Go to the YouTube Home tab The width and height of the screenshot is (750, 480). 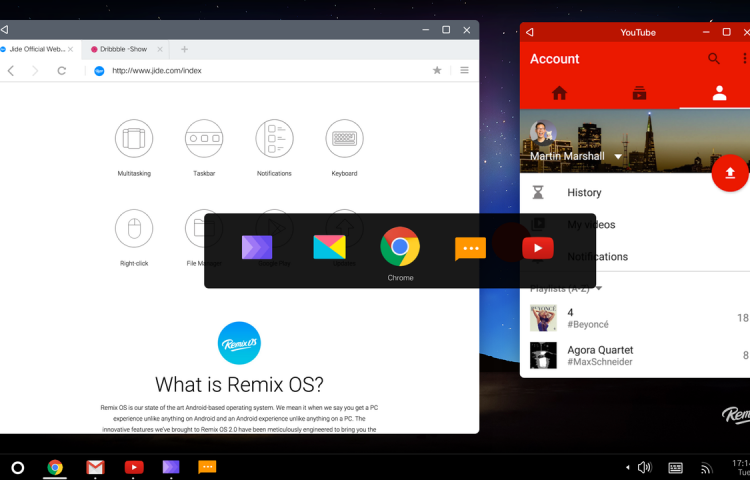click(559, 93)
